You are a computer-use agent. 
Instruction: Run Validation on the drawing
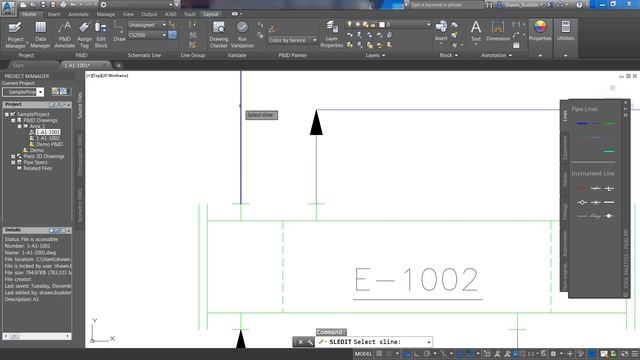pos(242,35)
